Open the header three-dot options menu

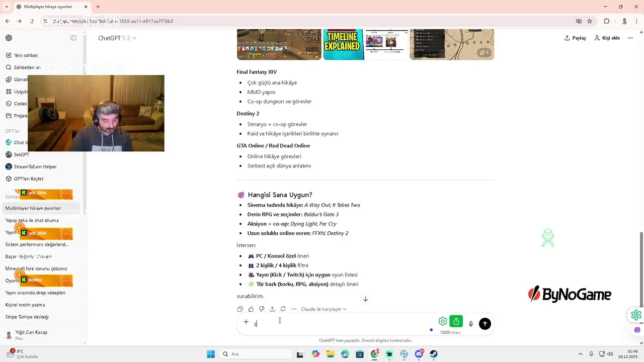[630, 38]
